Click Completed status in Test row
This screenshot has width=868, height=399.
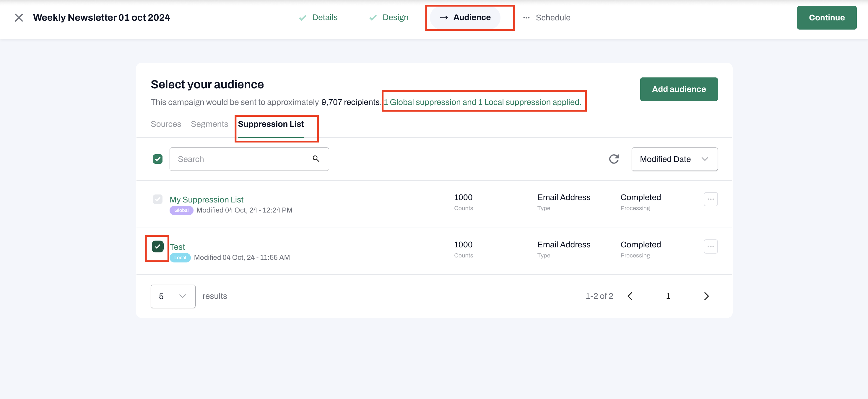point(641,244)
